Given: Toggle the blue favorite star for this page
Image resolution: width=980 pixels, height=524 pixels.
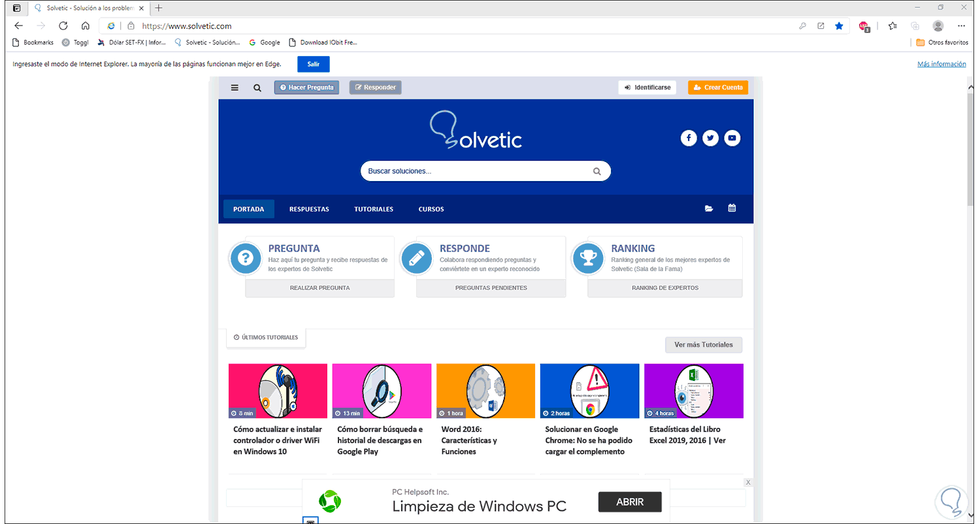Looking at the screenshot, I should (x=839, y=26).
